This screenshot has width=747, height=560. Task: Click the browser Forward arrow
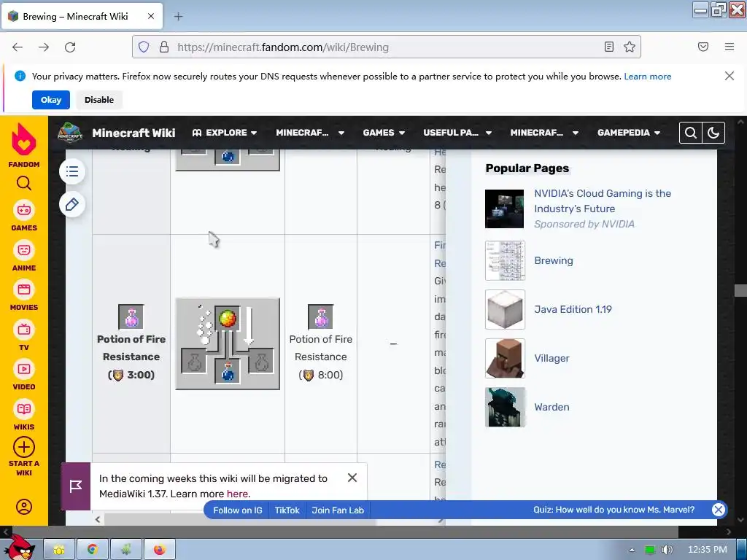[44, 47]
